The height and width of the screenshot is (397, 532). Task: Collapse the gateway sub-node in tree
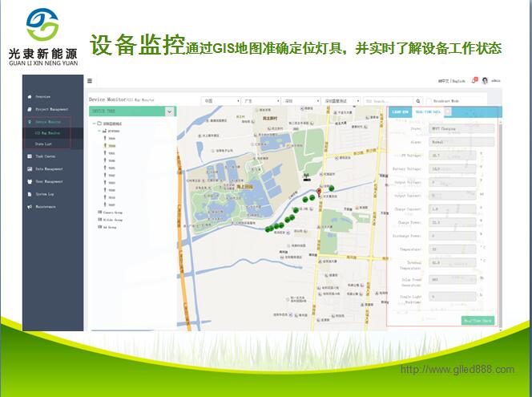[99, 131]
